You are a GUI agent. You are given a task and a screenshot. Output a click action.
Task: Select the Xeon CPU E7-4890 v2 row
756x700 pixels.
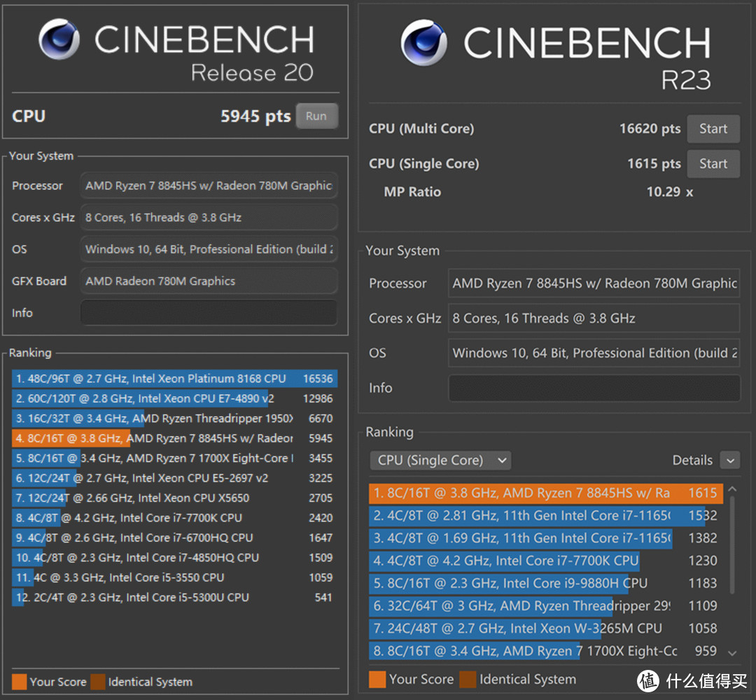coord(174,399)
